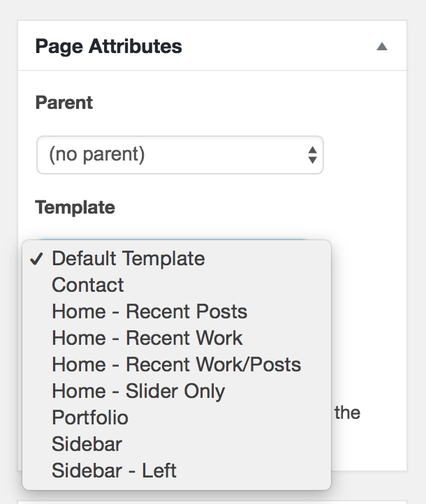Click the Page Attributes heading
426x504 pixels.
coord(109,47)
